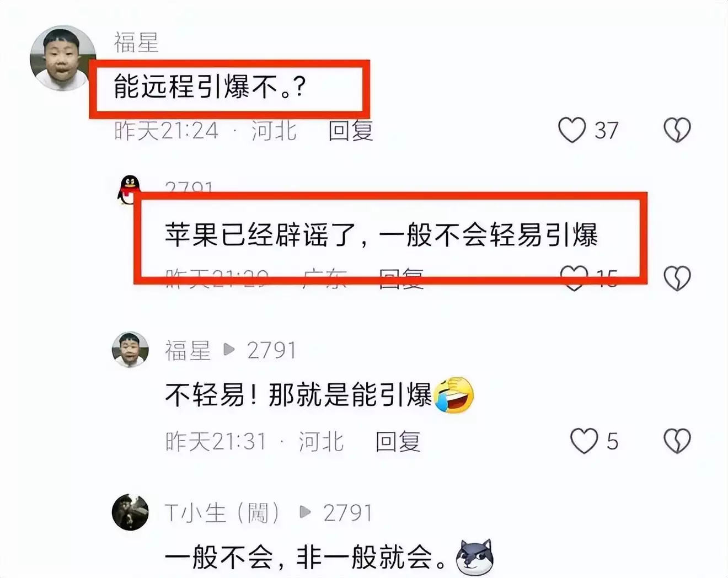Open 福星 username in reply to 2791
The width and height of the screenshot is (728, 578).
click(188, 350)
